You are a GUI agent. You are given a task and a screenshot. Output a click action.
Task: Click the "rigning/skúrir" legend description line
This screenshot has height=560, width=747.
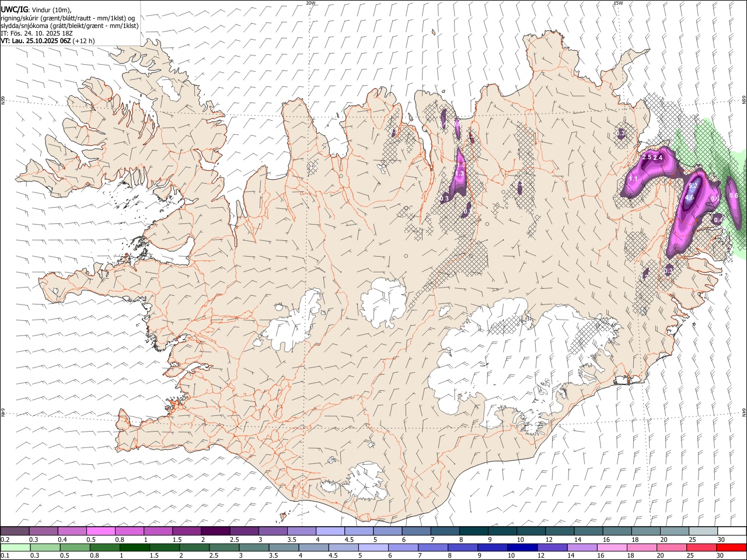tap(68, 18)
